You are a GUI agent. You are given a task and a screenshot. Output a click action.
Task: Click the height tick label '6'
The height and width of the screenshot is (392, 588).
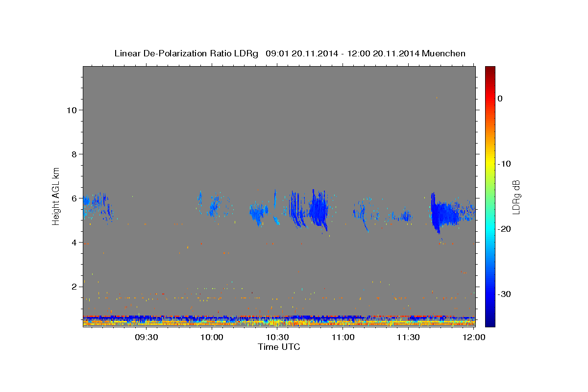pos(73,198)
